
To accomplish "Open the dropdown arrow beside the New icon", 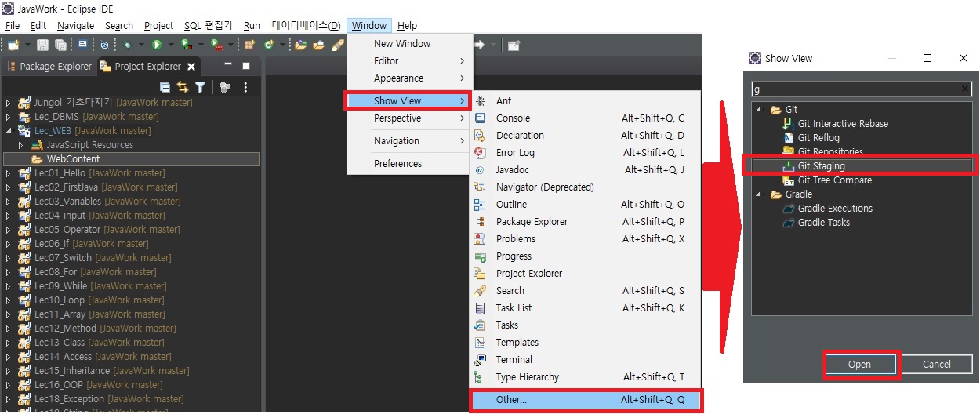I will [27, 45].
